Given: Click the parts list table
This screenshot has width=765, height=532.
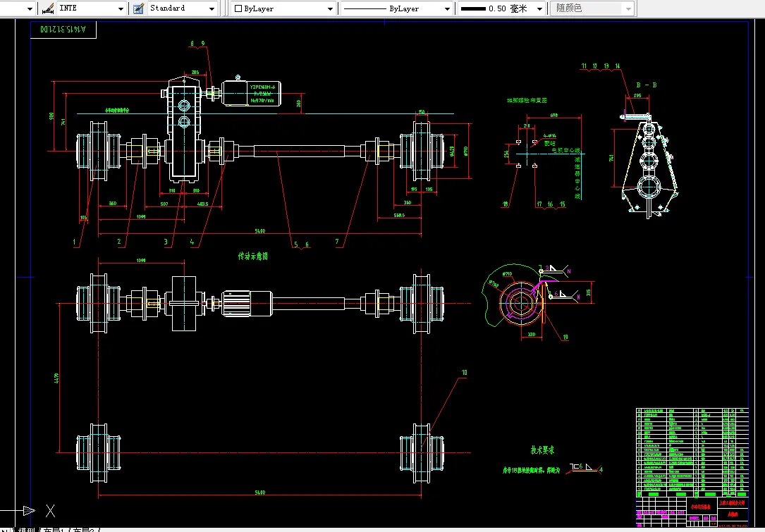Looking at the screenshot, I should [692, 452].
